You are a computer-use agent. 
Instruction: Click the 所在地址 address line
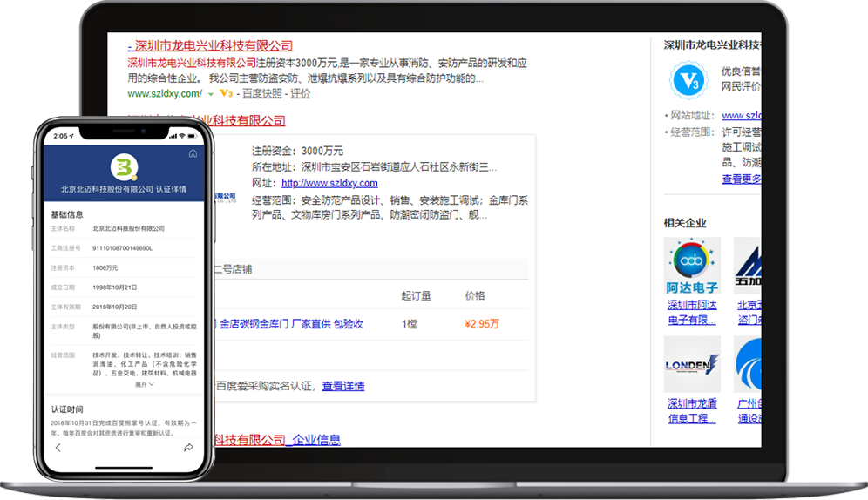point(374,166)
